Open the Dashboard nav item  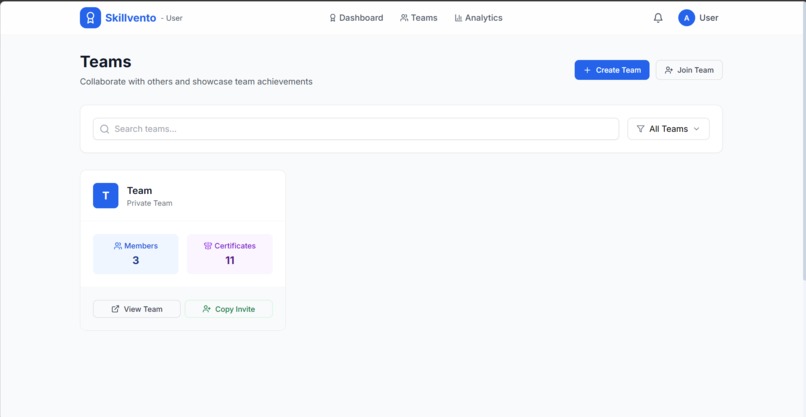[356, 18]
